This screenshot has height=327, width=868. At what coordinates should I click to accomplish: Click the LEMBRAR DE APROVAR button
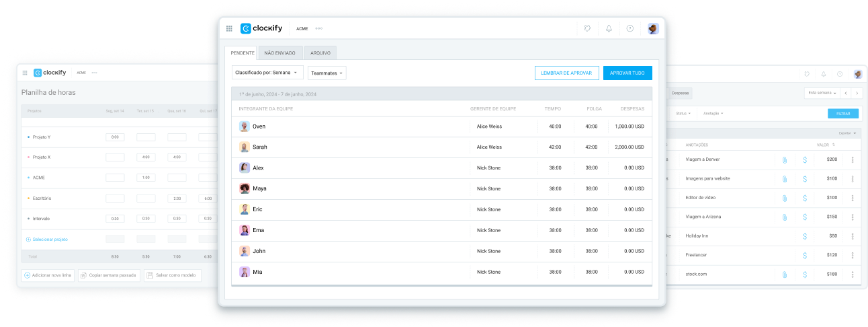566,73
